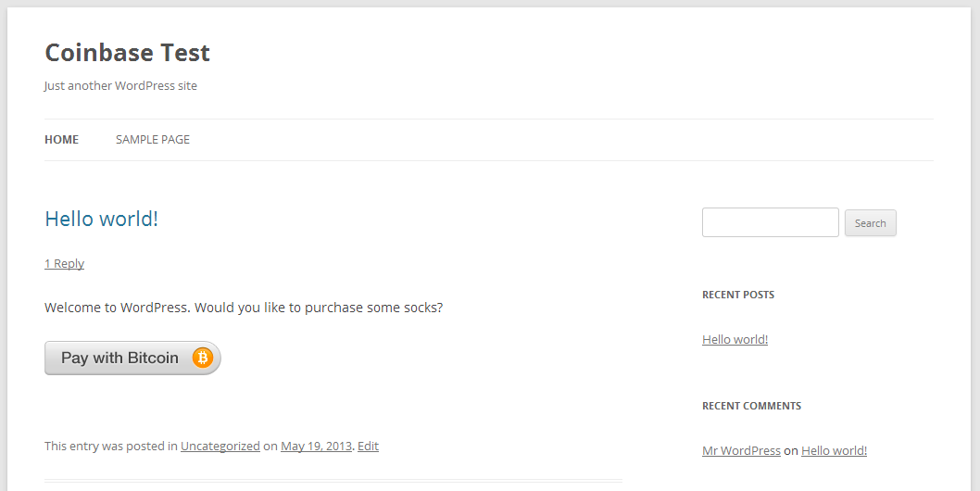Viewport: 980px width, 491px height.
Task: Click the Search button
Action: (870, 223)
